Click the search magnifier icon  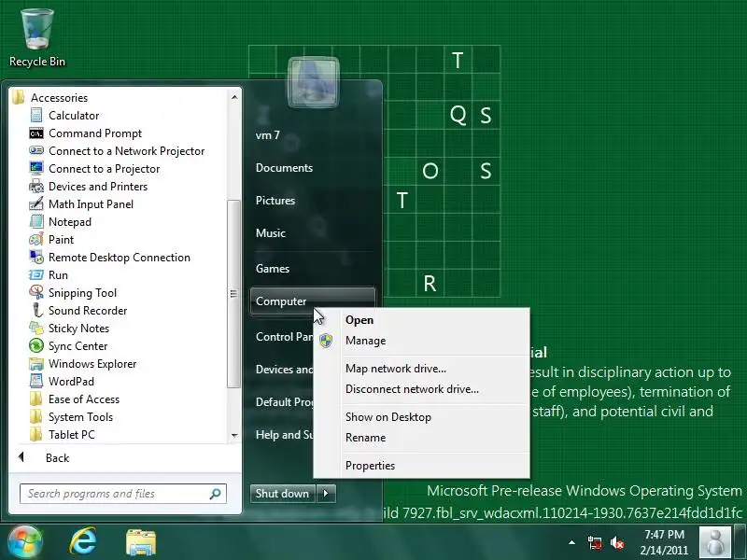[x=215, y=494]
